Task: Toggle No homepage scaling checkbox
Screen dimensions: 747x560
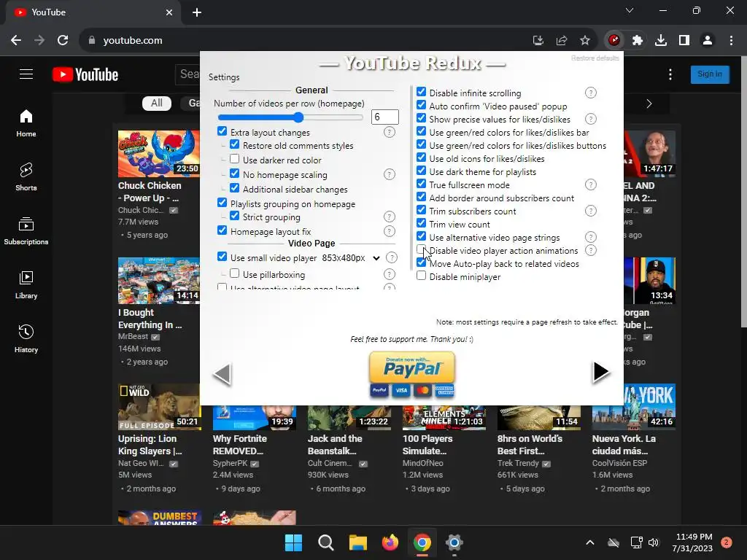Action: 234,174
